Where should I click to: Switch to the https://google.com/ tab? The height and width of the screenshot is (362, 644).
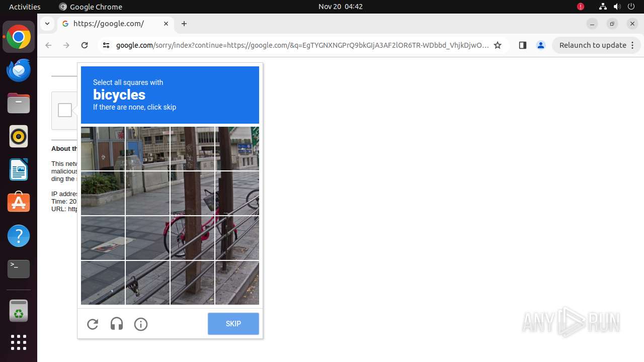116,24
